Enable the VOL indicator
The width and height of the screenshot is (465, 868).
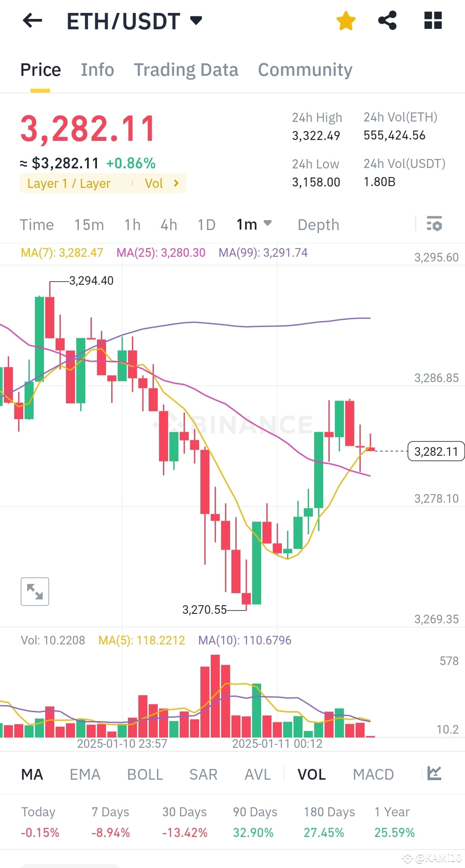point(311,774)
